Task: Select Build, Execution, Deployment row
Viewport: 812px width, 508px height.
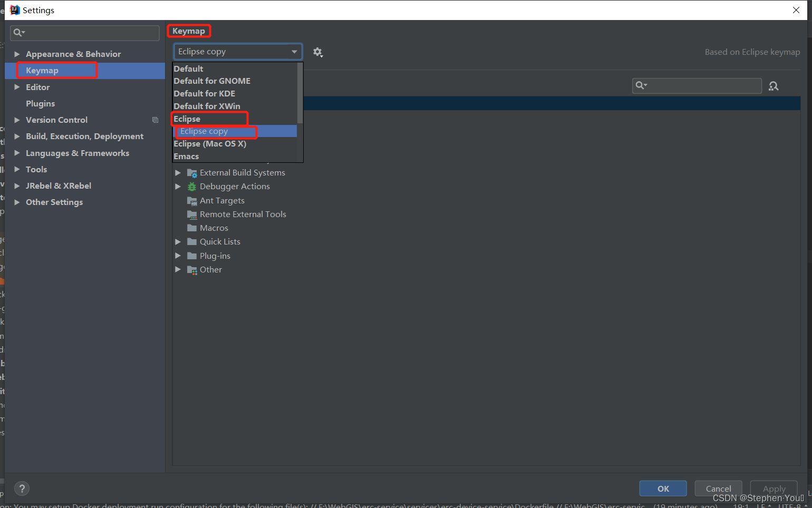Action: (x=85, y=136)
